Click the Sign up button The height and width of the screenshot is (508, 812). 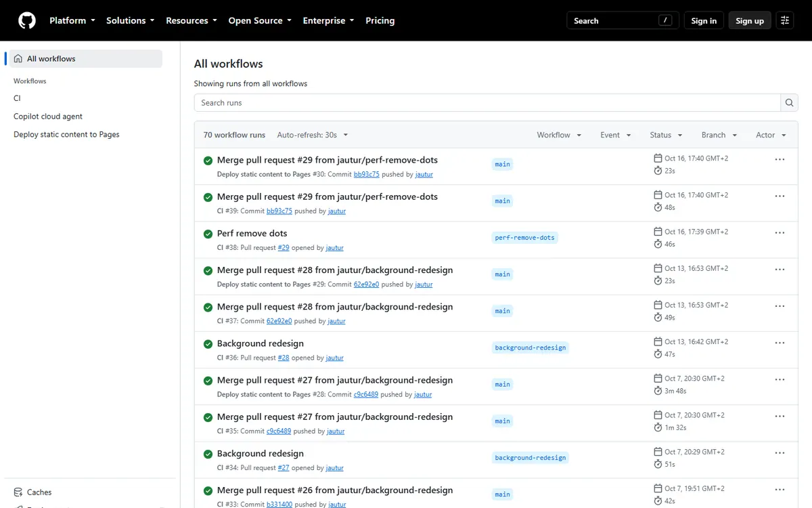(750, 20)
